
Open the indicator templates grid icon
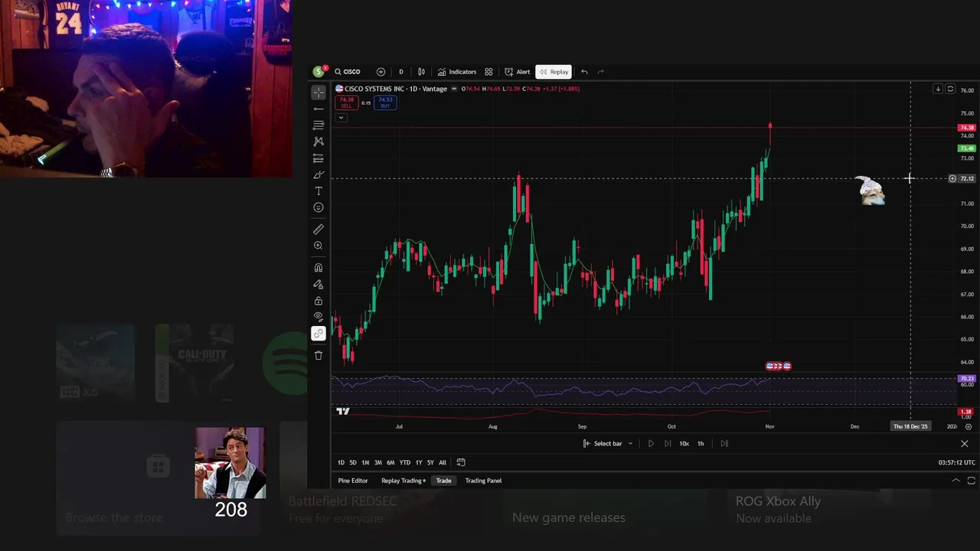click(488, 72)
